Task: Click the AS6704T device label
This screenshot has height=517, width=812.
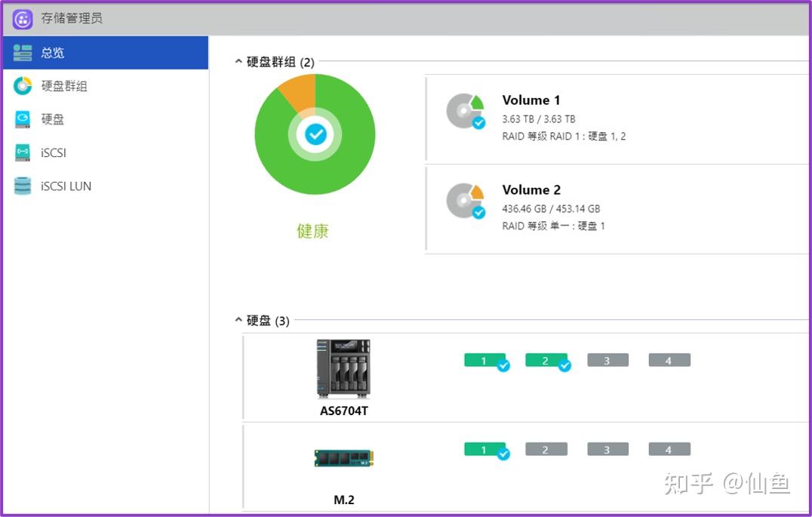Action: 343,411
